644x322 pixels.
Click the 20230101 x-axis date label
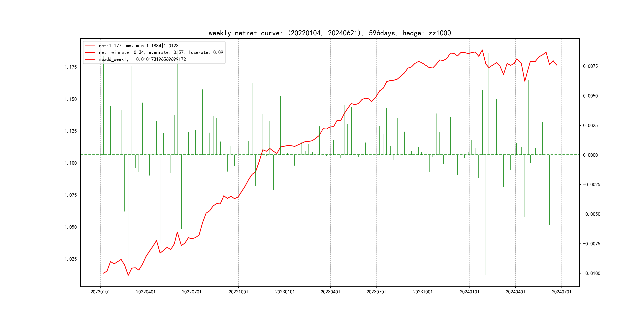point(285,292)
